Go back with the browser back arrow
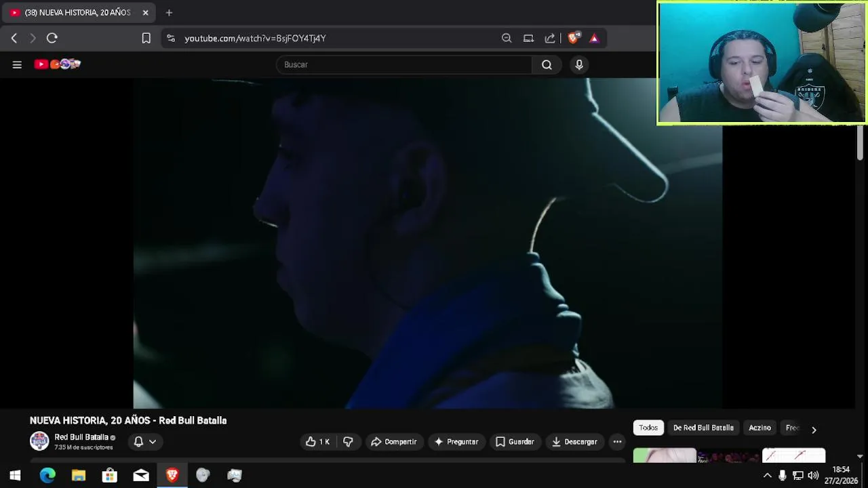 [14, 39]
